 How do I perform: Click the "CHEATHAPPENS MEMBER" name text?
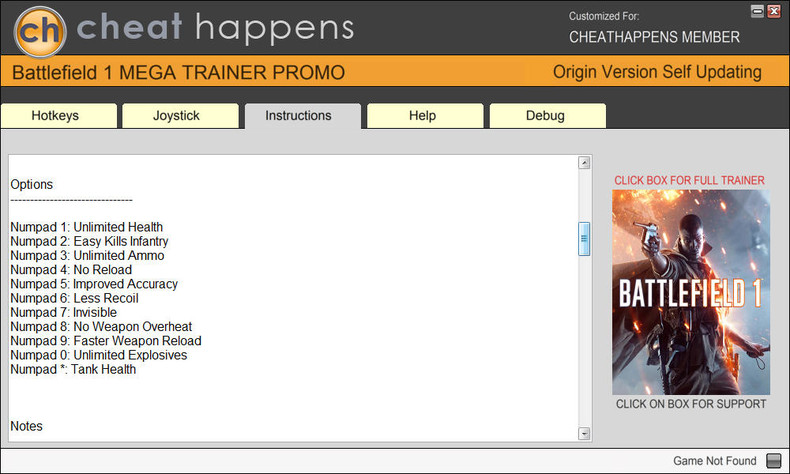coord(654,37)
